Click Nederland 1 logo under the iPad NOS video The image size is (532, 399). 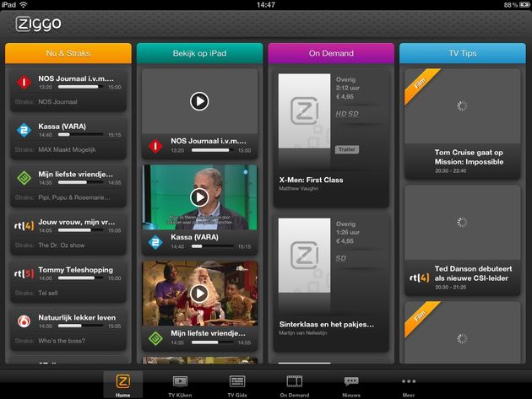[x=155, y=147]
